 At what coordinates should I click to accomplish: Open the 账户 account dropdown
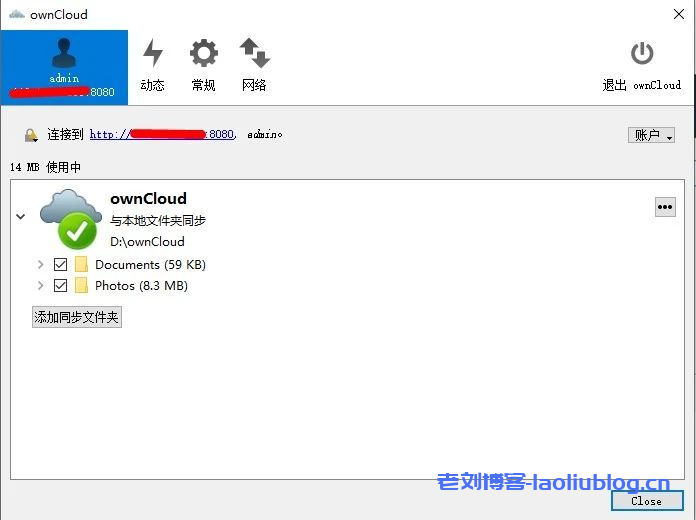[x=651, y=135]
